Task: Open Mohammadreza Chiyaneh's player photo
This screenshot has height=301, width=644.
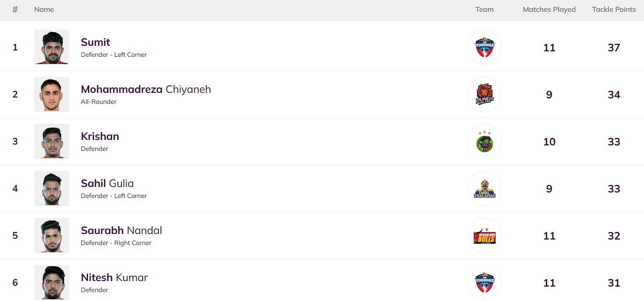Action: [x=52, y=94]
